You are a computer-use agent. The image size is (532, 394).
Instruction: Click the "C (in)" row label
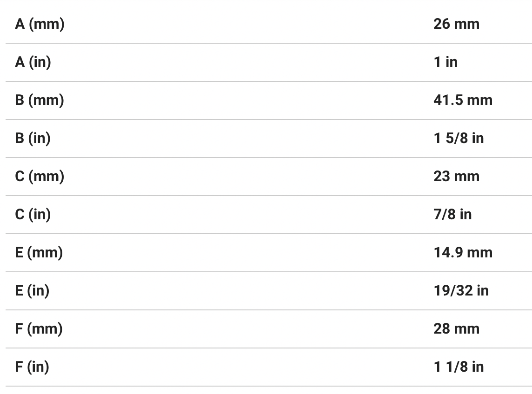[x=33, y=215]
